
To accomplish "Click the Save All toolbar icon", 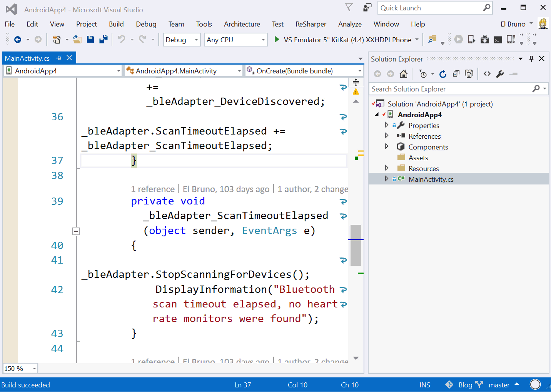I will tap(104, 39).
